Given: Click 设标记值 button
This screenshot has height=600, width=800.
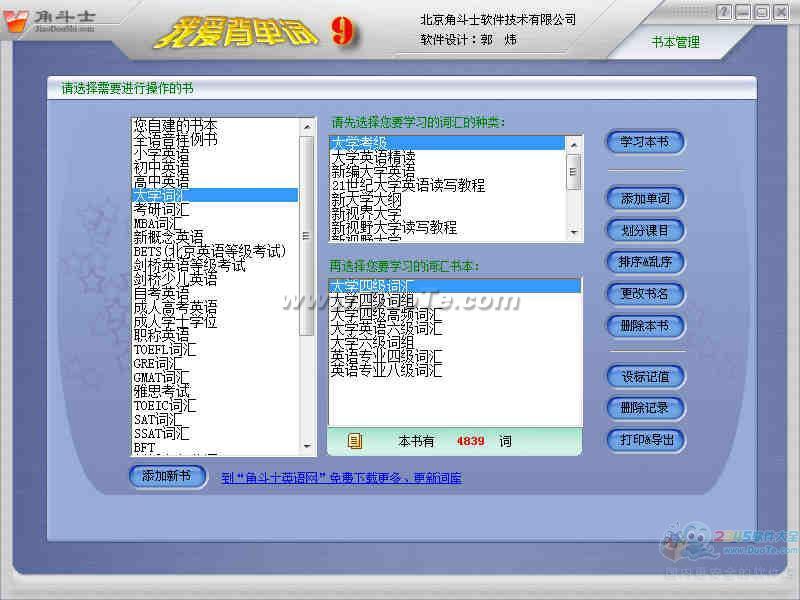Looking at the screenshot, I should [645, 377].
